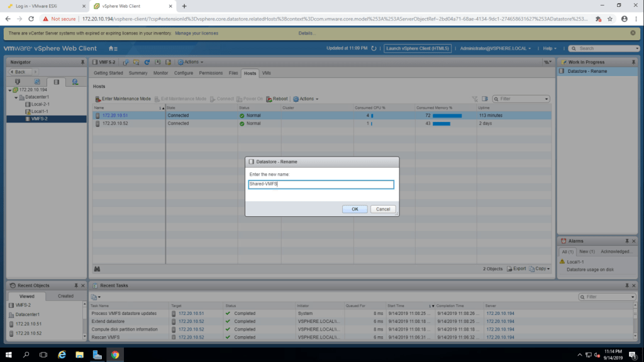Toggle pin on Recent Objects panel

[x=75, y=285]
